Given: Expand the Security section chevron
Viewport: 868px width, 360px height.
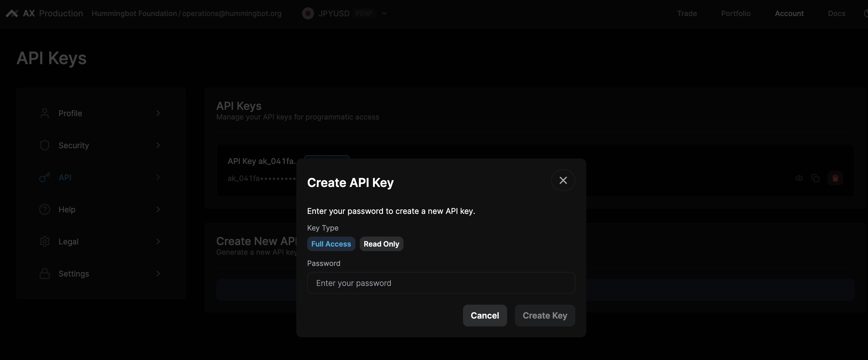Looking at the screenshot, I should (158, 146).
